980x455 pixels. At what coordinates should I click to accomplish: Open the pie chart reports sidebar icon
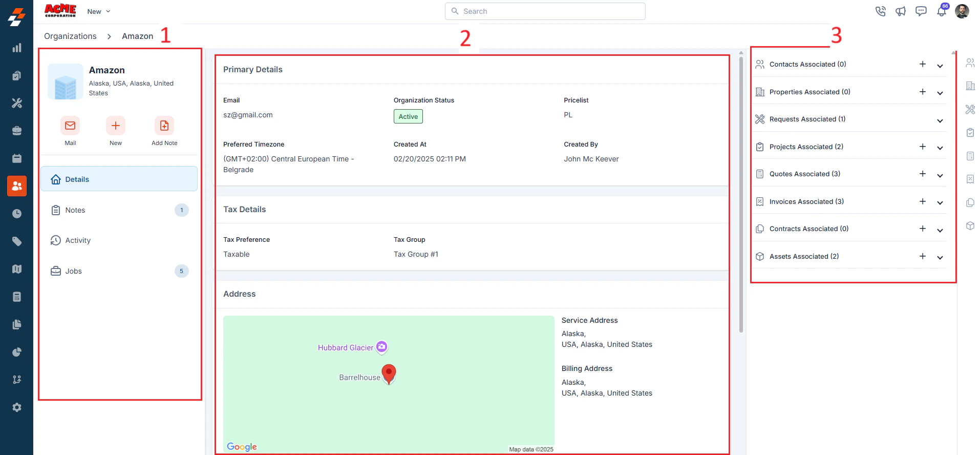pos(17,352)
